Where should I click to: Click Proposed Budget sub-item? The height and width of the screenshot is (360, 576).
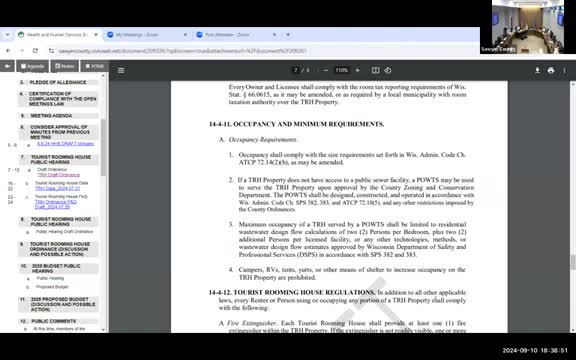pyautogui.click(x=52, y=287)
